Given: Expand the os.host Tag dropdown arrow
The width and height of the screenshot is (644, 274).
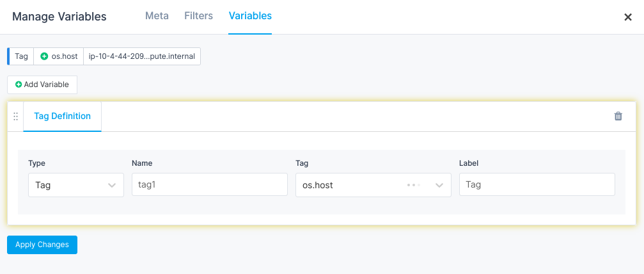Looking at the screenshot, I should point(439,185).
